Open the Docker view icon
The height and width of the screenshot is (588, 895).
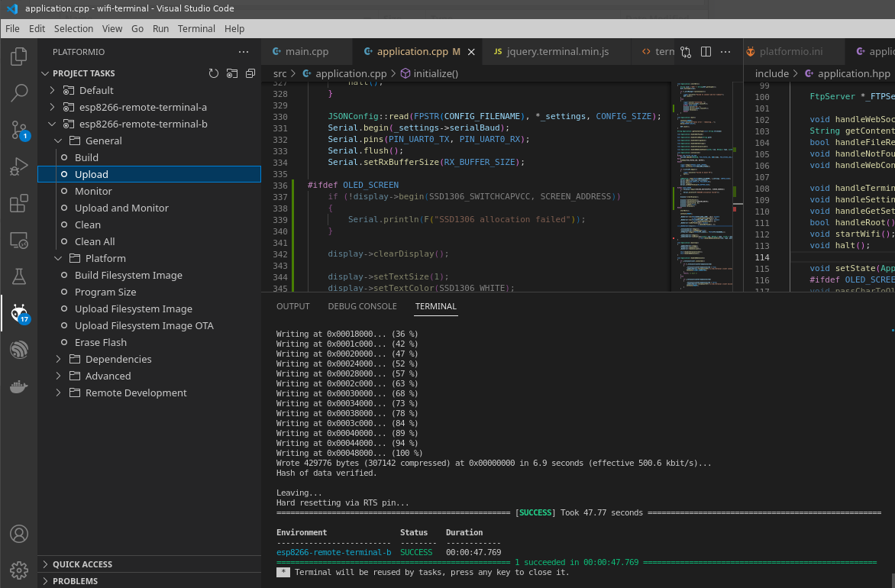19,387
